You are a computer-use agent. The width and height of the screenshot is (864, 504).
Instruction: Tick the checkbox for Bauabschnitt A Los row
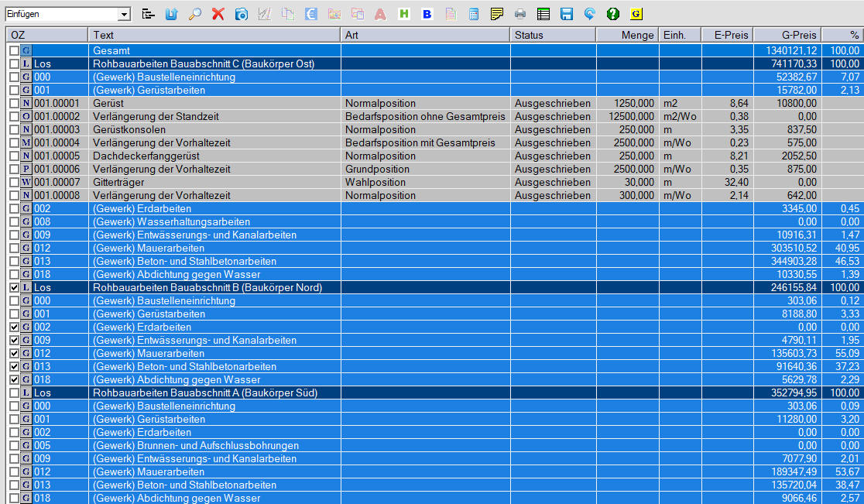tap(15, 393)
